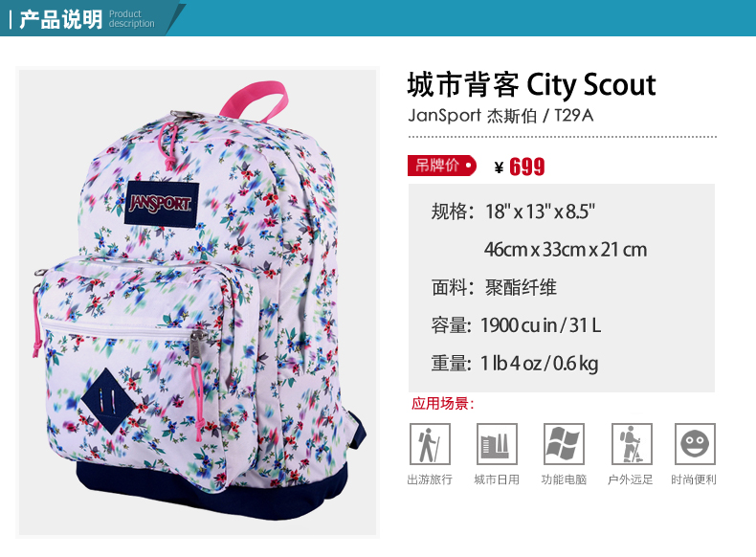
Task: Click the 城市日用 buildings icon
Action: (x=497, y=444)
